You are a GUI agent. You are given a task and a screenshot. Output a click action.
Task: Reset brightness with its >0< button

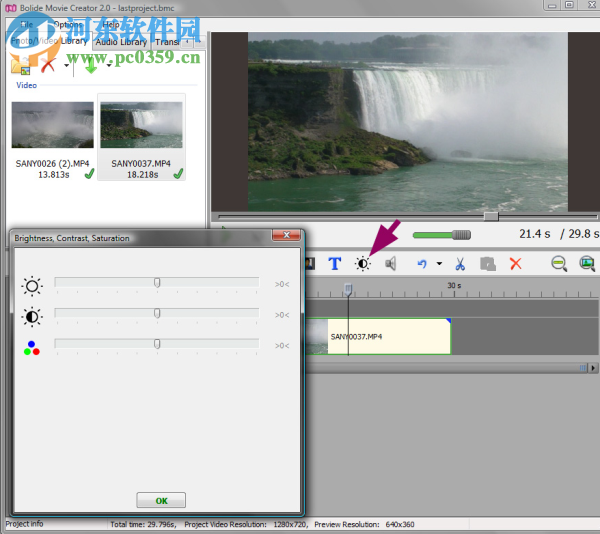click(282, 284)
